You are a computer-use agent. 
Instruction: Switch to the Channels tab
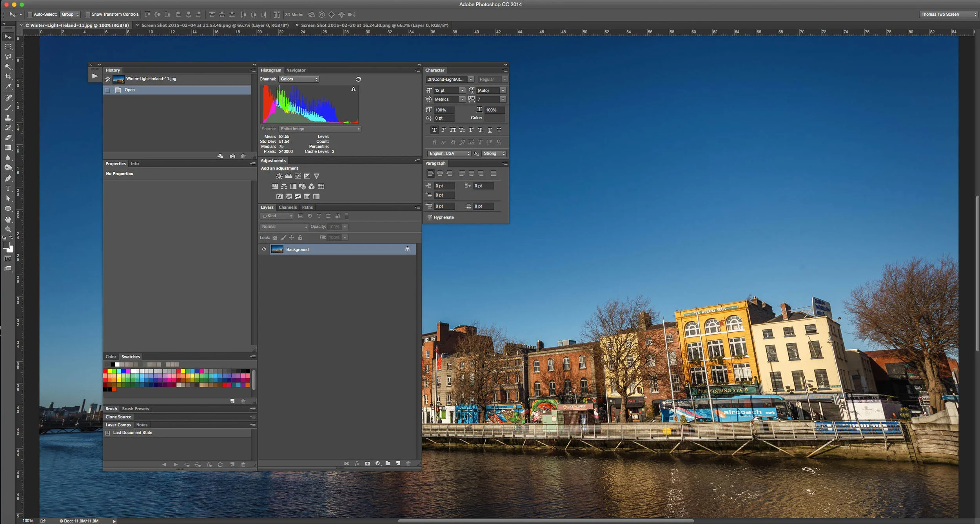tap(288, 207)
